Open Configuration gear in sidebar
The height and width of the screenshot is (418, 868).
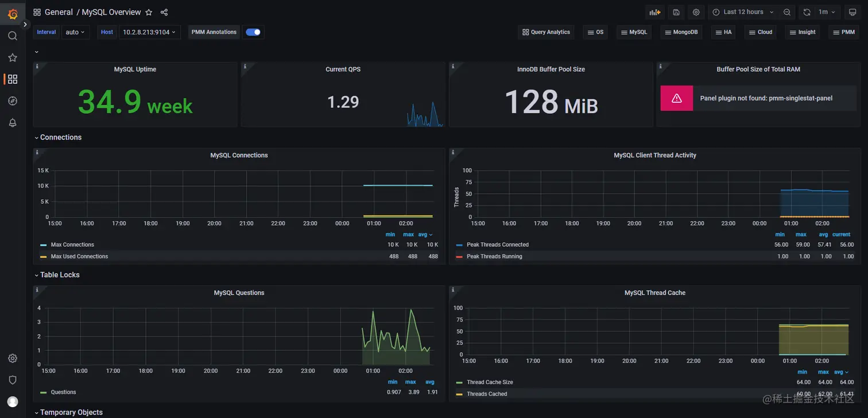pos(13,358)
